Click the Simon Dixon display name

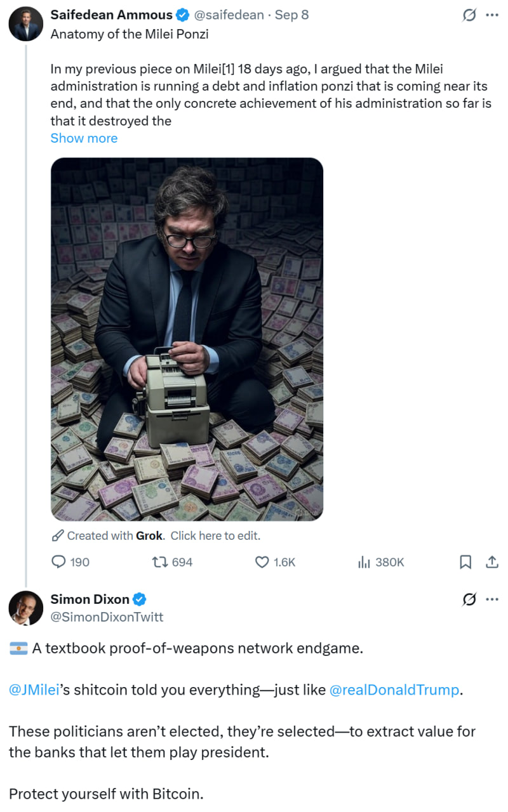pyautogui.click(x=90, y=599)
